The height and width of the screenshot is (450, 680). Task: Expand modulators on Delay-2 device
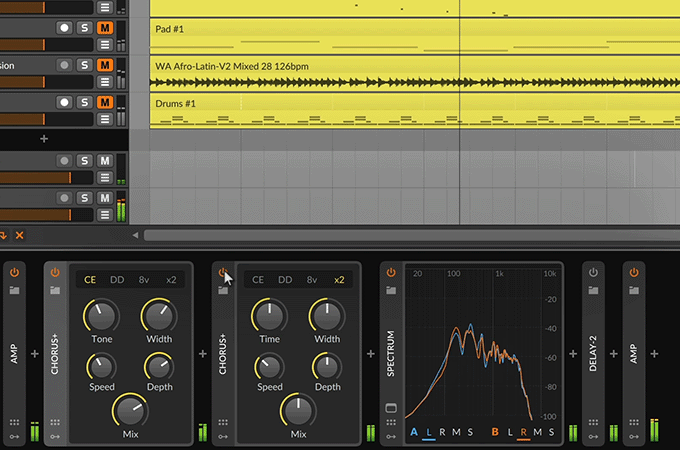(x=593, y=437)
